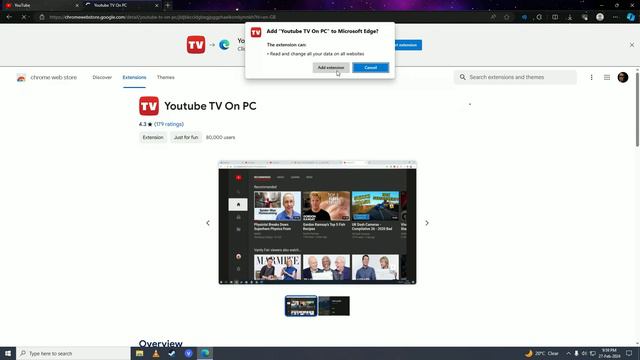Open the round blue V app in taskbar
This screenshot has height=360, width=640.
[x=188, y=353]
